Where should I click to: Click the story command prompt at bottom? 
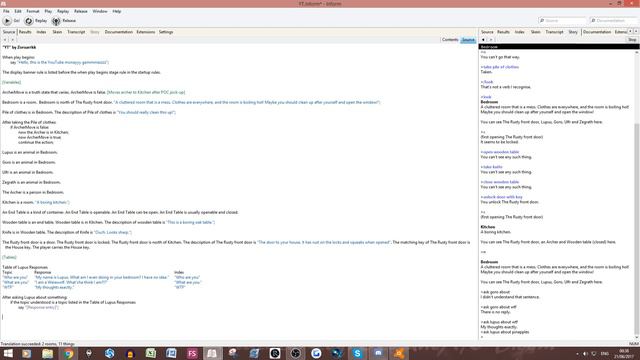(482, 337)
